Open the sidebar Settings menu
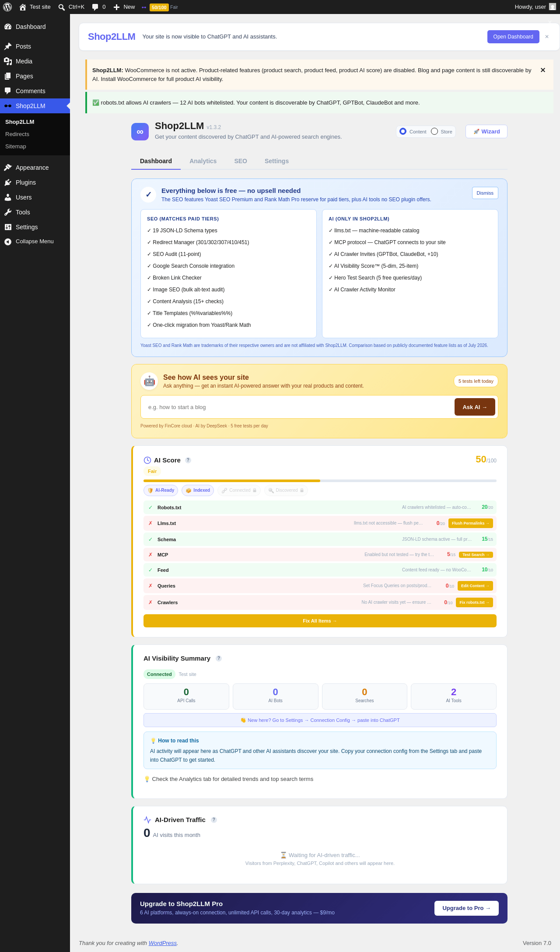 pyautogui.click(x=35, y=227)
